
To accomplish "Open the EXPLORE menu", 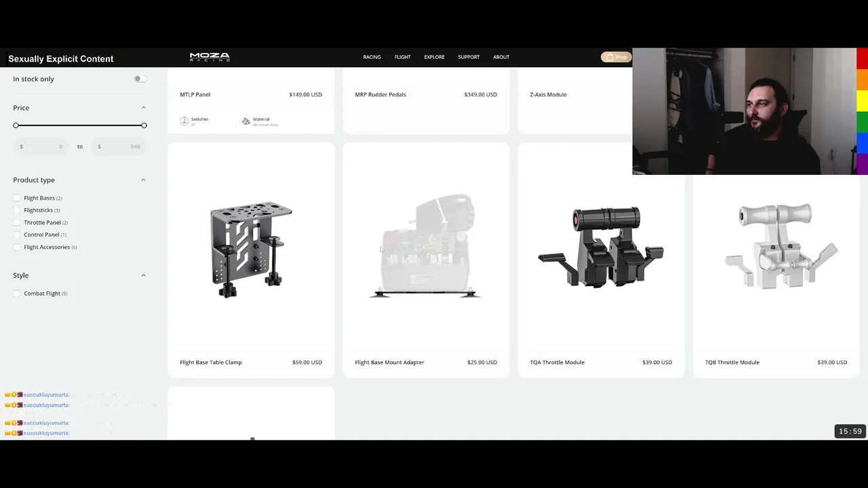I will [435, 57].
